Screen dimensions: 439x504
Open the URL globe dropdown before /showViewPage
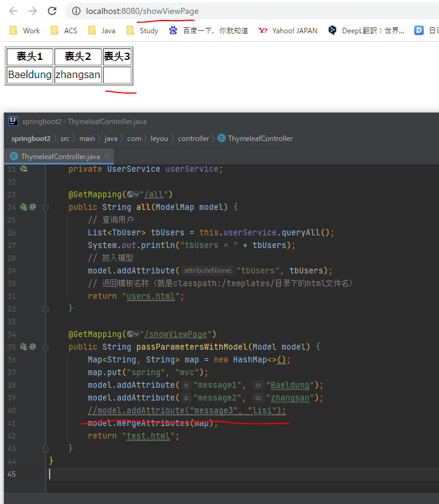(133, 334)
